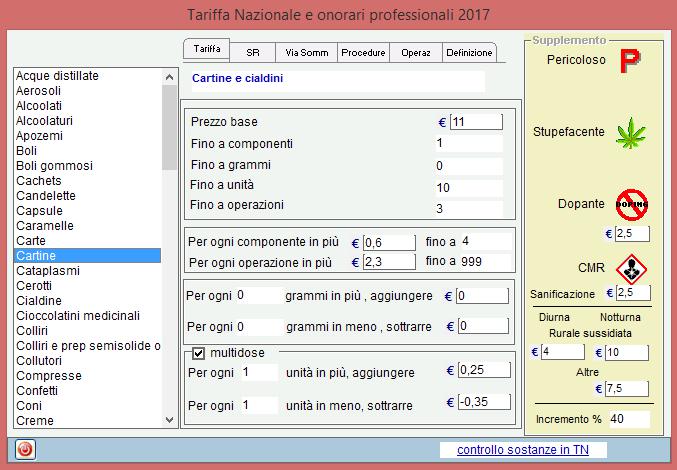Click operazione fino a 999 field
Screen dimensions: 677x470
(486, 262)
